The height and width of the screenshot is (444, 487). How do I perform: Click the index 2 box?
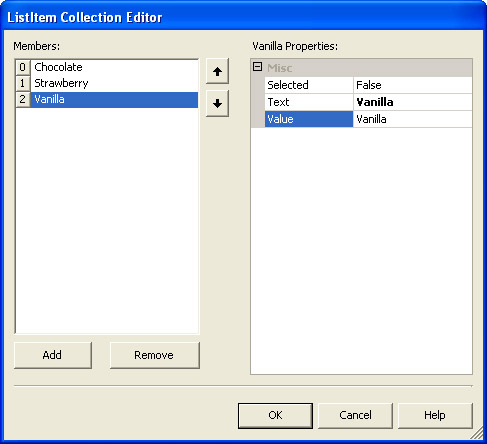point(23,99)
